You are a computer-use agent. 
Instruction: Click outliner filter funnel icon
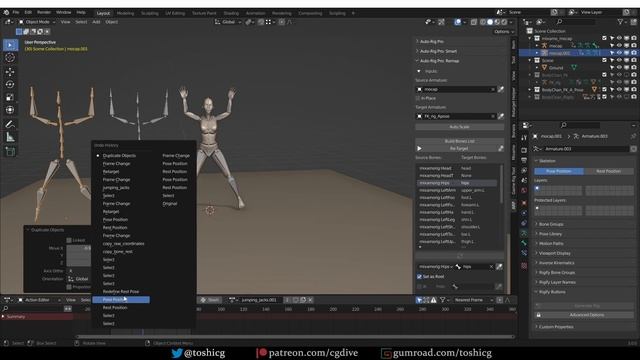coord(620,22)
